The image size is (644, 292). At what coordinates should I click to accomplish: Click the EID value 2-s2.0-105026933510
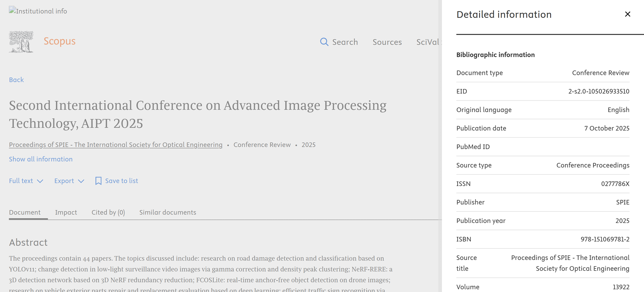[598, 91]
